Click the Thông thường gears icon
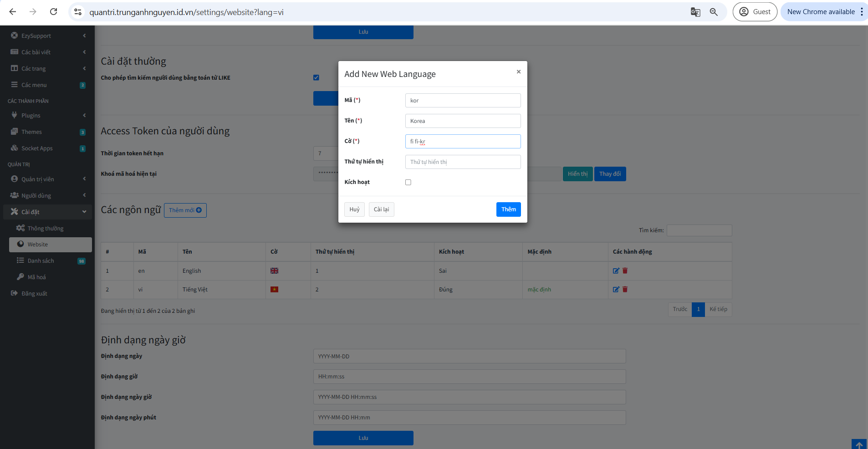The image size is (868, 449). click(20, 228)
